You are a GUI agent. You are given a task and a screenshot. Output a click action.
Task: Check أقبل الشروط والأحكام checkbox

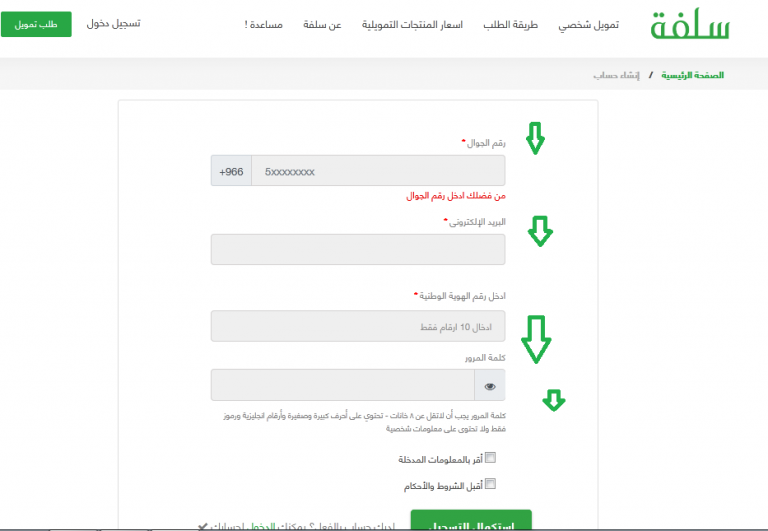(x=490, y=484)
